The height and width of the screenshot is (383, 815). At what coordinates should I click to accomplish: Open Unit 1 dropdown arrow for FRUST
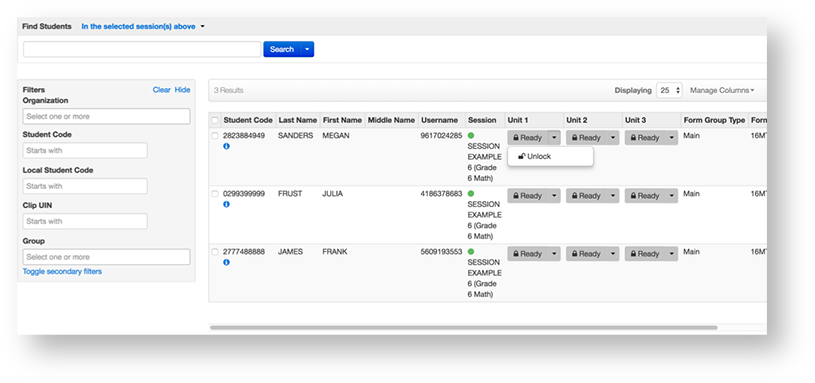[x=554, y=196]
